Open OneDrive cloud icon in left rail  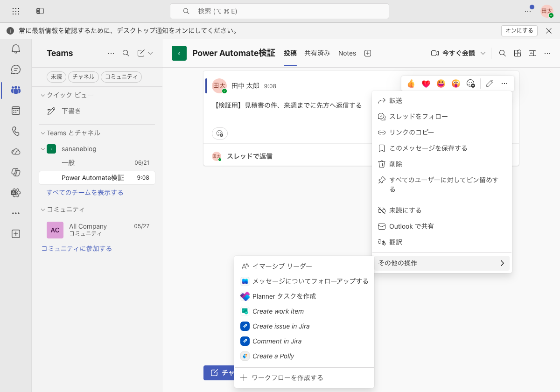point(16,152)
